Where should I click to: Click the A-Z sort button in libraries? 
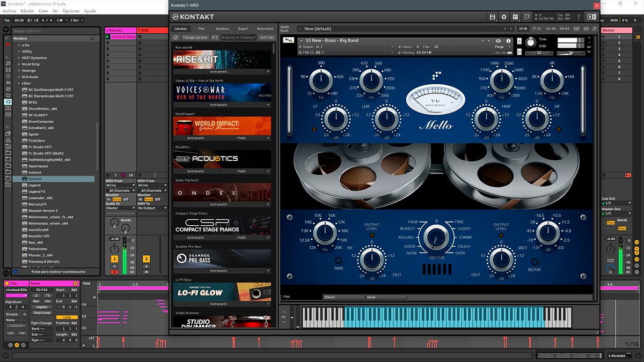click(x=214, y=38)
